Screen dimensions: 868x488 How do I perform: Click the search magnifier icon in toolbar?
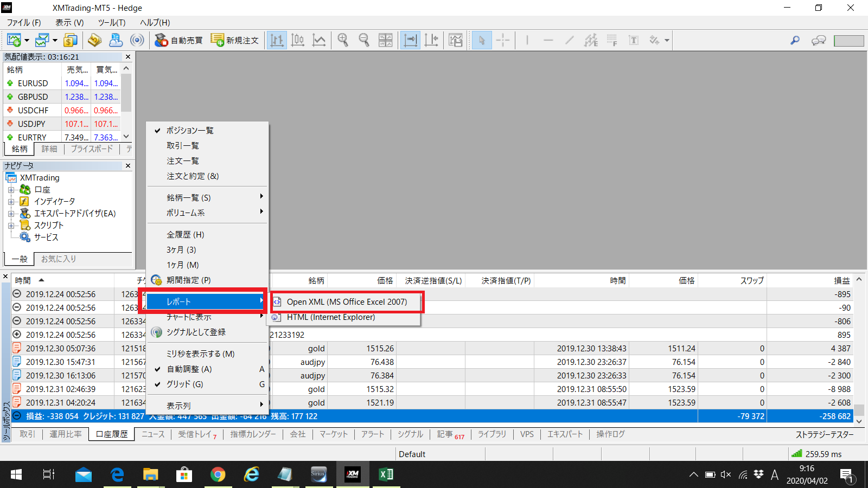tap(795, 41)
